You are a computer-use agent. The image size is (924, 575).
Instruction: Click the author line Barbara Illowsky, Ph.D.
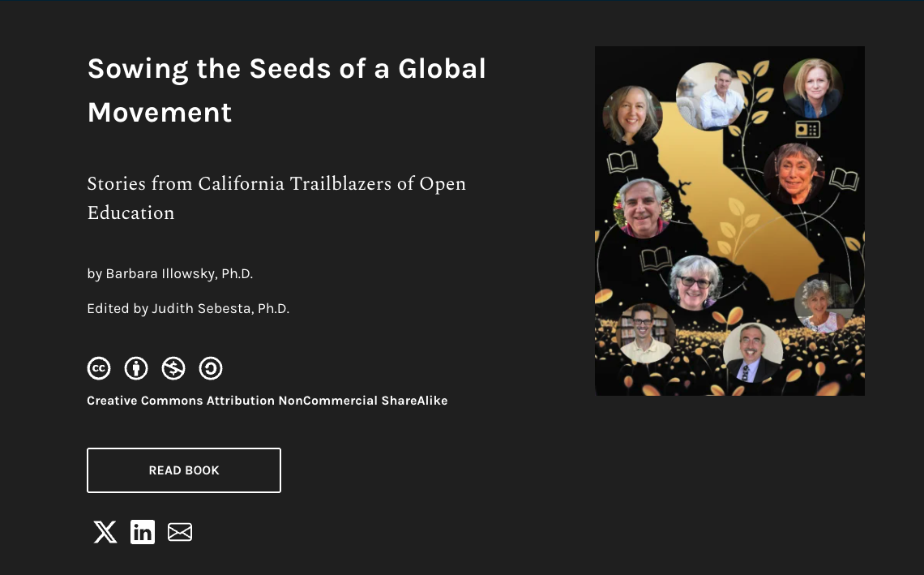coord(170,274)
